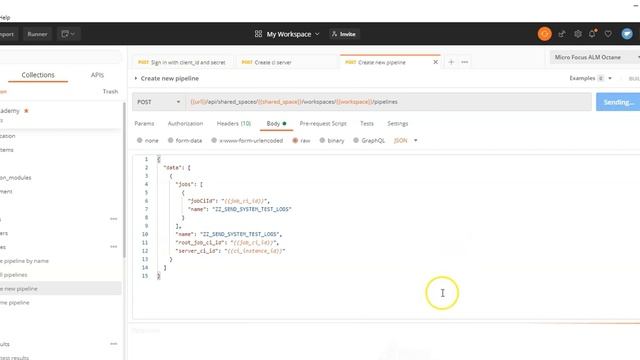The height and width of the screenshot is (360, 640).
Task: Click the orange sync status icon
Action: click(x=544, y=34)
